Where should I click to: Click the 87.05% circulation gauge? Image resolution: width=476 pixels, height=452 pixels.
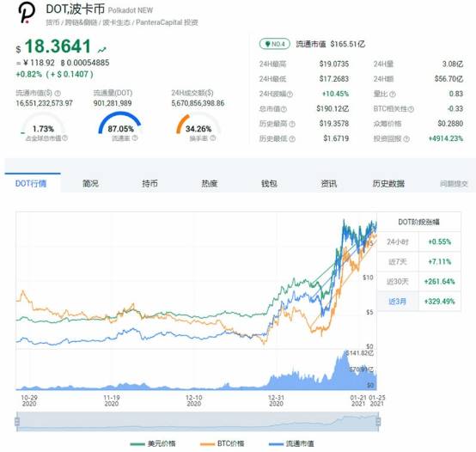[120, 123]
